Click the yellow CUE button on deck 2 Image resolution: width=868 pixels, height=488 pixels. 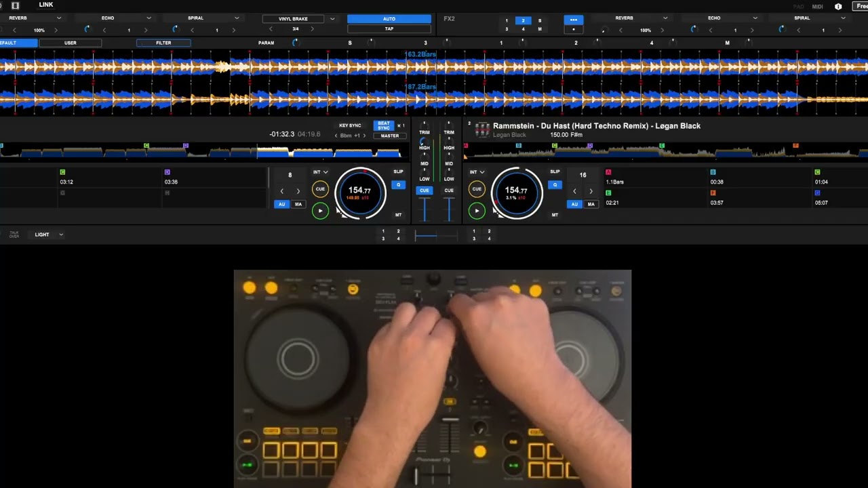477,190
